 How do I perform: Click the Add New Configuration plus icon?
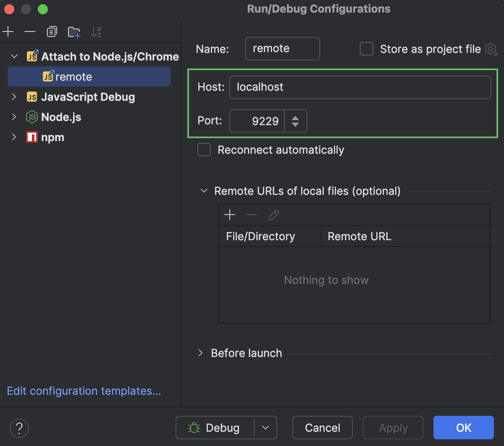[8, 32]
